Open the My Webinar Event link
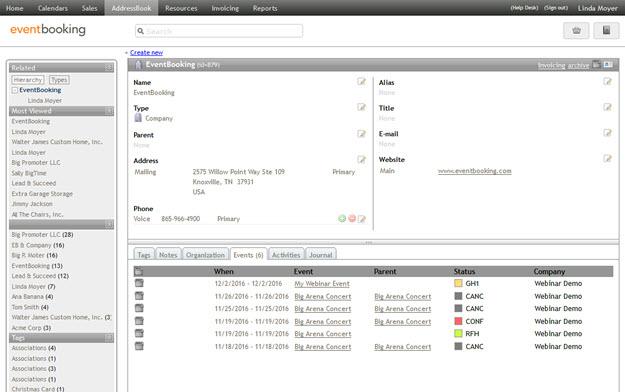 322,284
